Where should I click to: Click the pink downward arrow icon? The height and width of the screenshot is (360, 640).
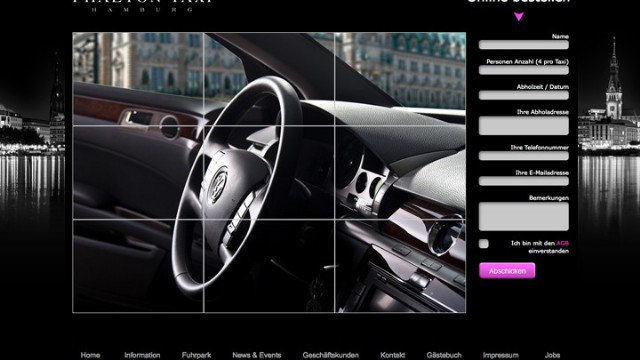[x=518, y=17]
